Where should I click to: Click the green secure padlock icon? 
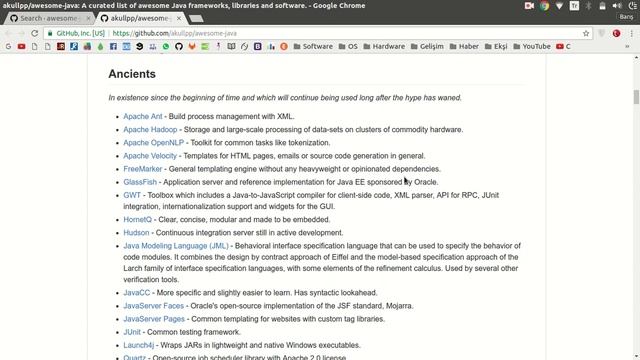[50, 33]
